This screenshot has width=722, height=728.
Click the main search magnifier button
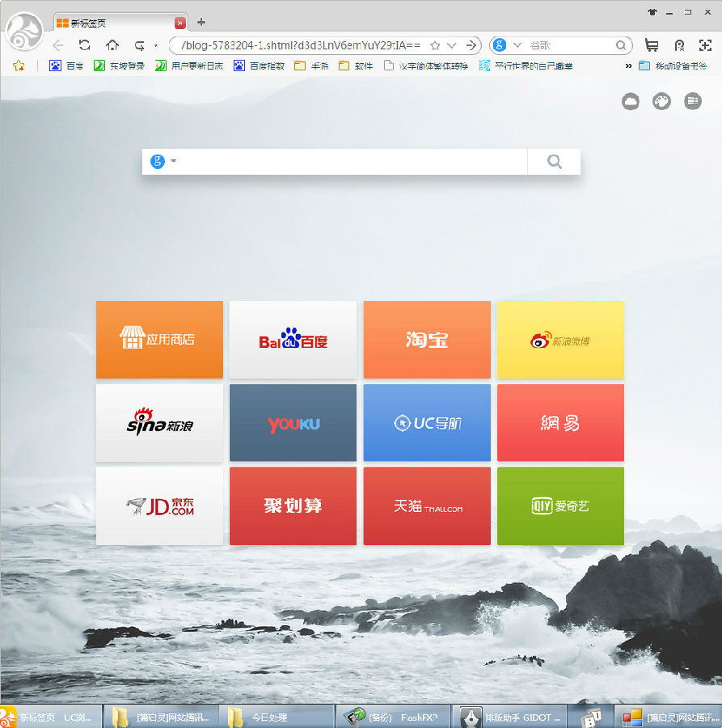click(554, 162)
